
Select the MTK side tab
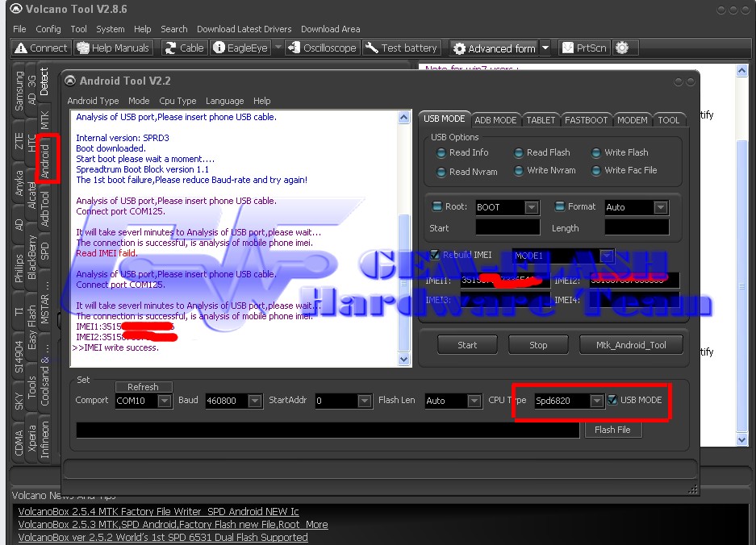click(44, 120)
